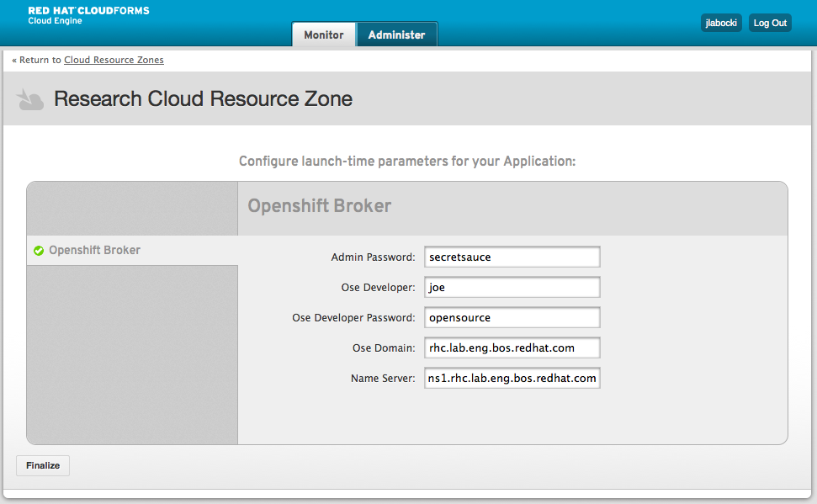Return to Cloud Resource Zones via link
The image size is (817, 504).
114,61
